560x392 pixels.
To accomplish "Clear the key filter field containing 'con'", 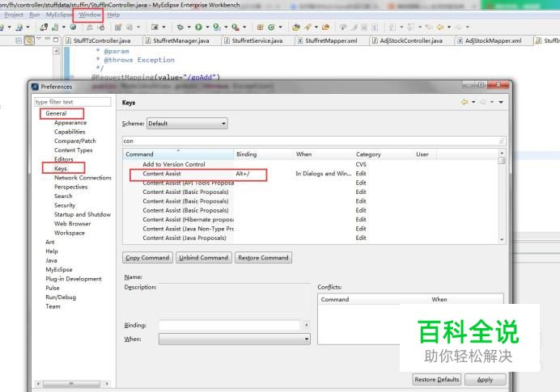I will click(x=502, y=141).
